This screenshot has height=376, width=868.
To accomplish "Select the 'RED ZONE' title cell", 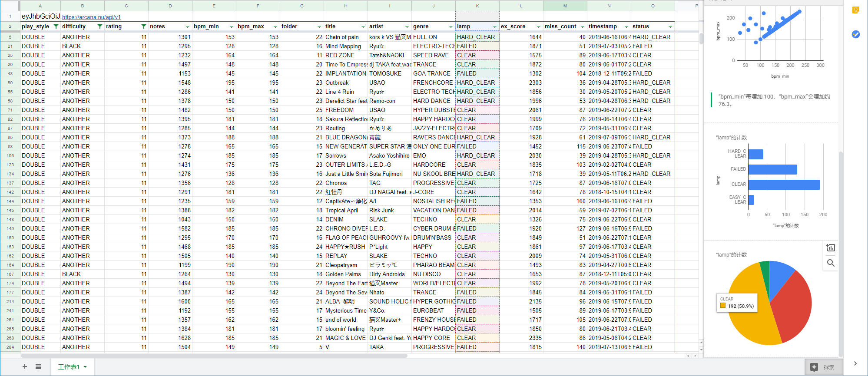I will [345, 55].
